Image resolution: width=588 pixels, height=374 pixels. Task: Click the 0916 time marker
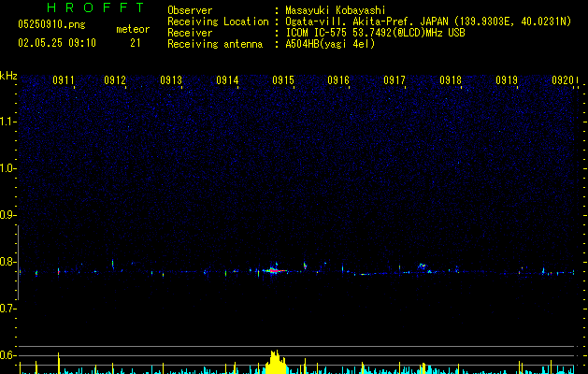coord(338,80)
